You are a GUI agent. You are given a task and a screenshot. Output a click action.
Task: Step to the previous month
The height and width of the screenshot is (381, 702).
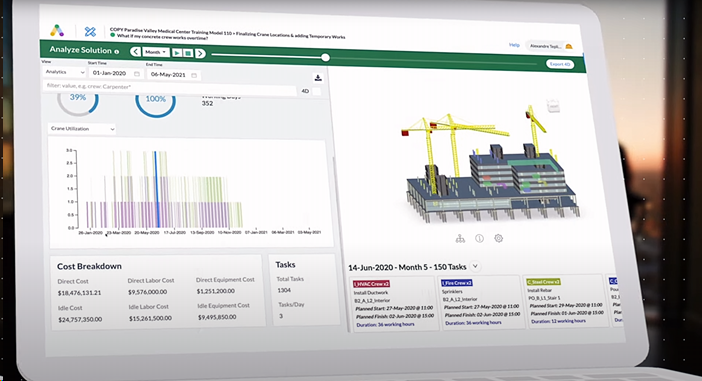tap(135, 51)
